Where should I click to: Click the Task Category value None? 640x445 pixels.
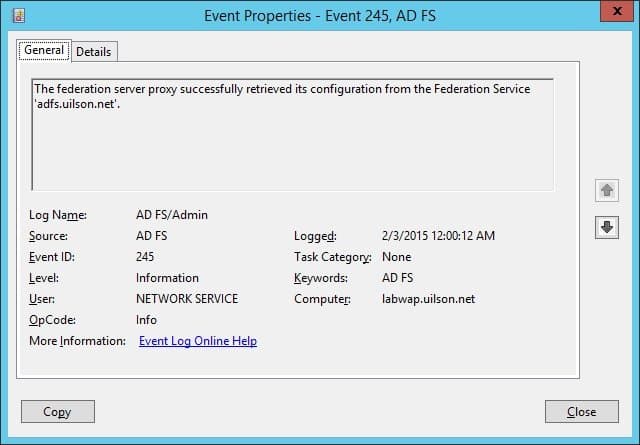click(x=396, y=257)
